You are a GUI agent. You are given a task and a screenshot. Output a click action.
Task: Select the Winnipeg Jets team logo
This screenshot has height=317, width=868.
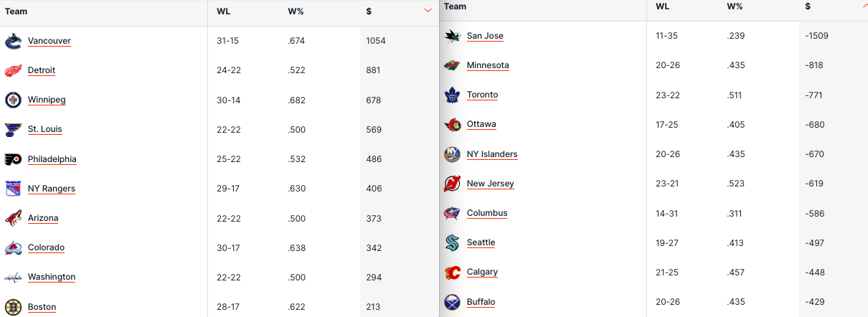pos(13,100)
